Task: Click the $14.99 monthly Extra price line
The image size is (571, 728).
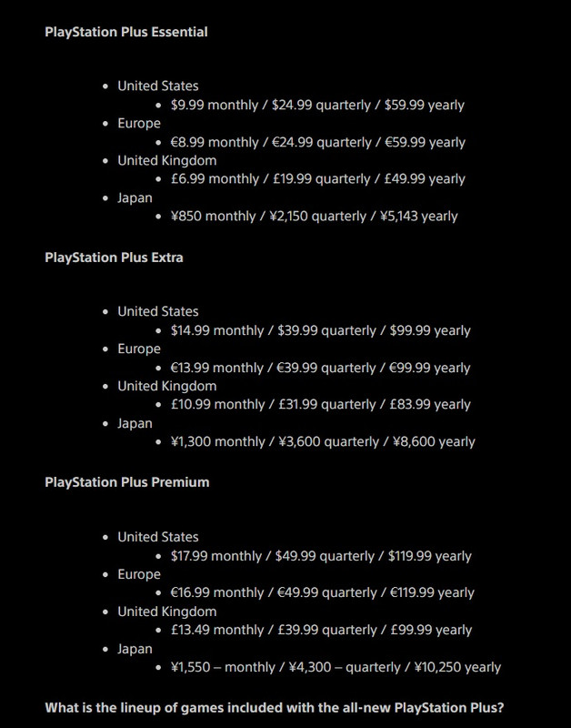Action: 321,330
